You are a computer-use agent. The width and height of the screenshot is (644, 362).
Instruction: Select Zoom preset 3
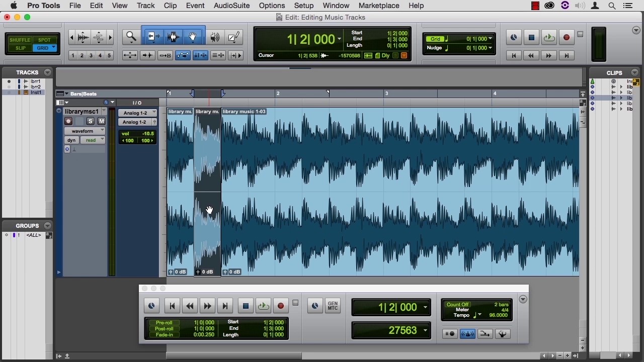click(91, 55)
